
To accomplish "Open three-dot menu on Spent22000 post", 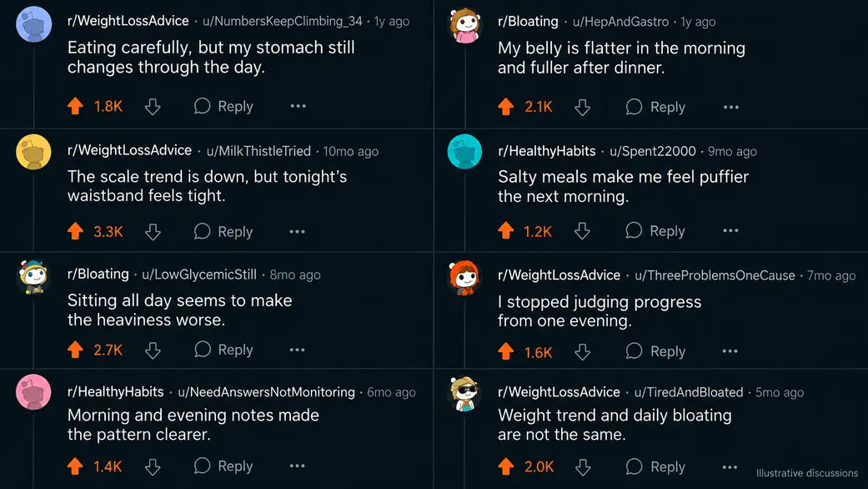I will pyautogui.click(x=730, y=230).
